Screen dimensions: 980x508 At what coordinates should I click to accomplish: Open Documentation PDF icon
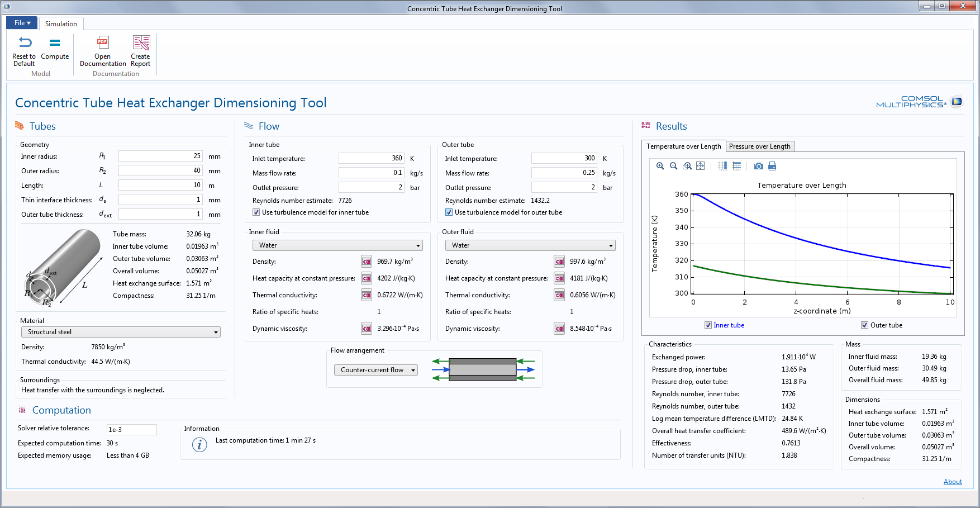[x=103, y=42]
